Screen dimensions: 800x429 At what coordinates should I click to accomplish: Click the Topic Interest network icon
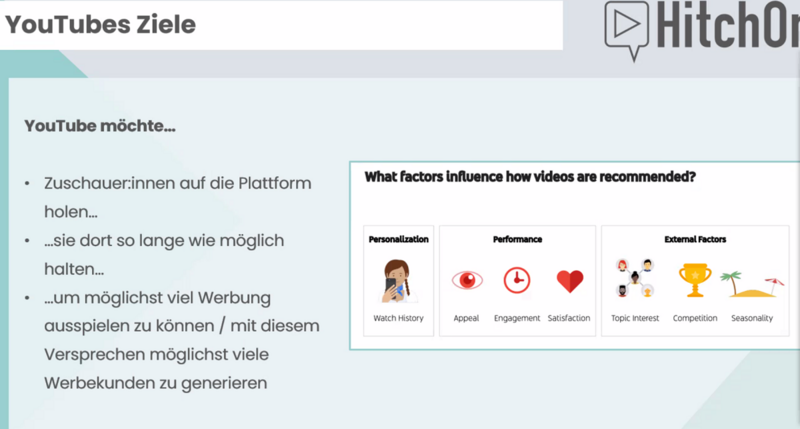coord(635,278)
